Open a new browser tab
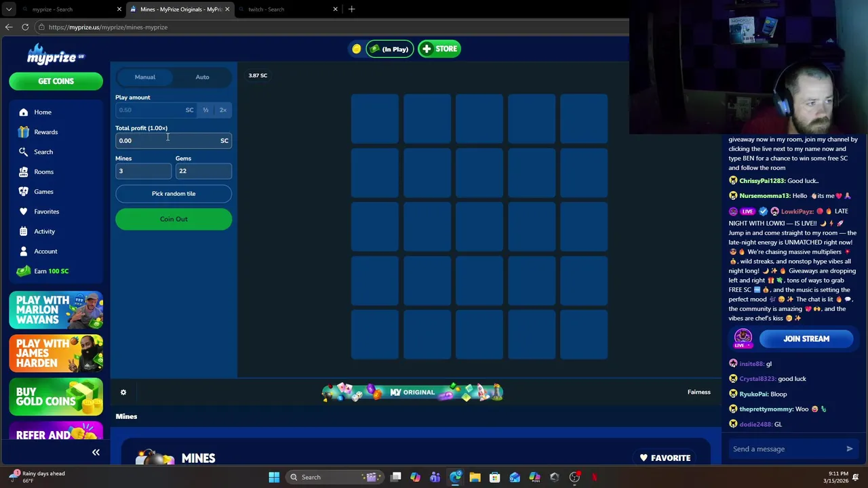 tap(351, 9)
